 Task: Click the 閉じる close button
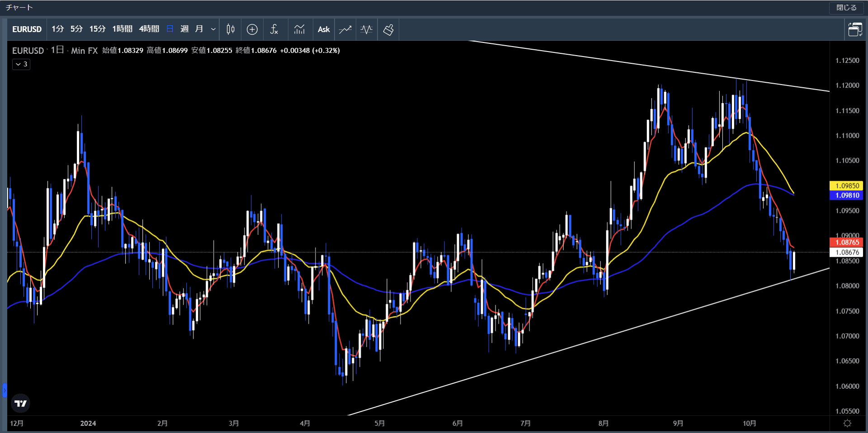(x=846, y=8)
